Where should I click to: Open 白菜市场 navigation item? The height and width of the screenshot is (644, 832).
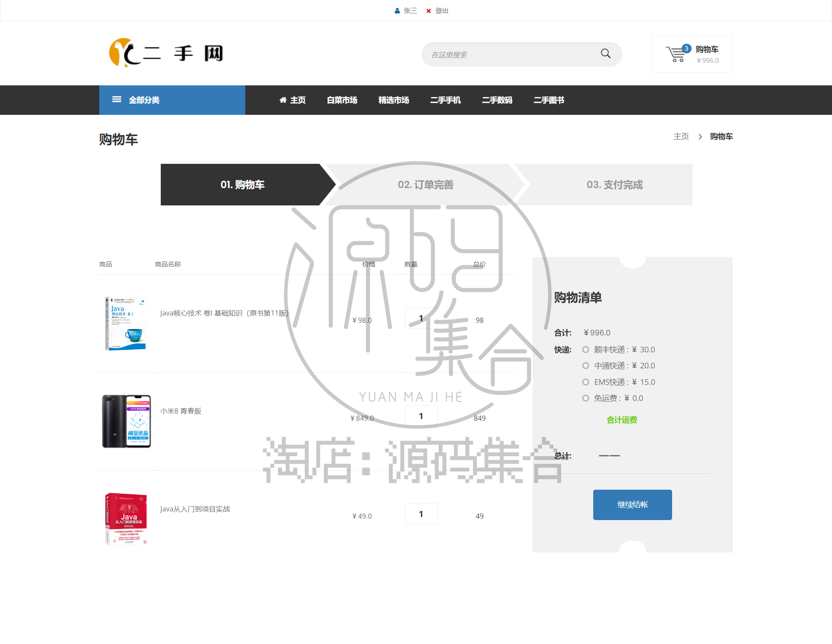pos(342,100)
